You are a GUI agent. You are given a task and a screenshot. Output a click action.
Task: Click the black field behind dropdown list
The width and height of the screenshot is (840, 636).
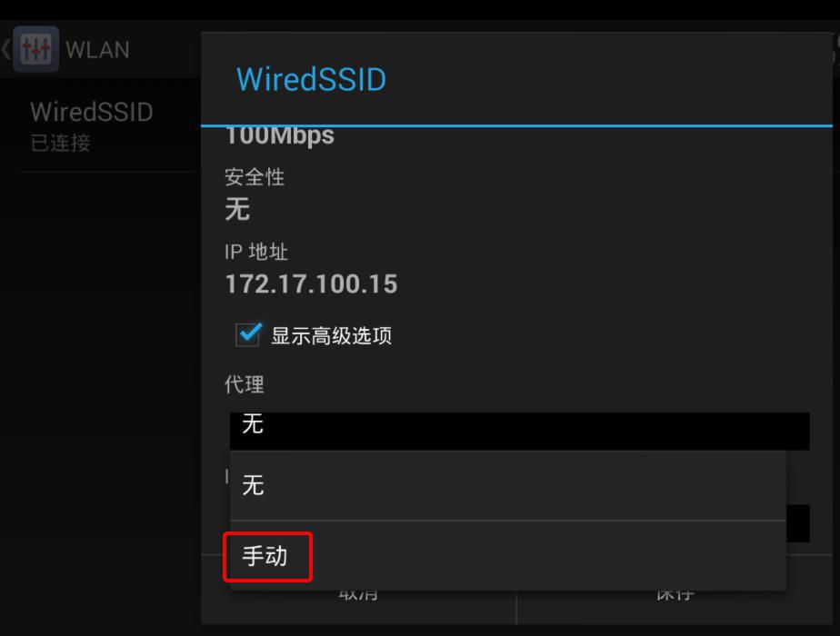[x=798, y=523]
